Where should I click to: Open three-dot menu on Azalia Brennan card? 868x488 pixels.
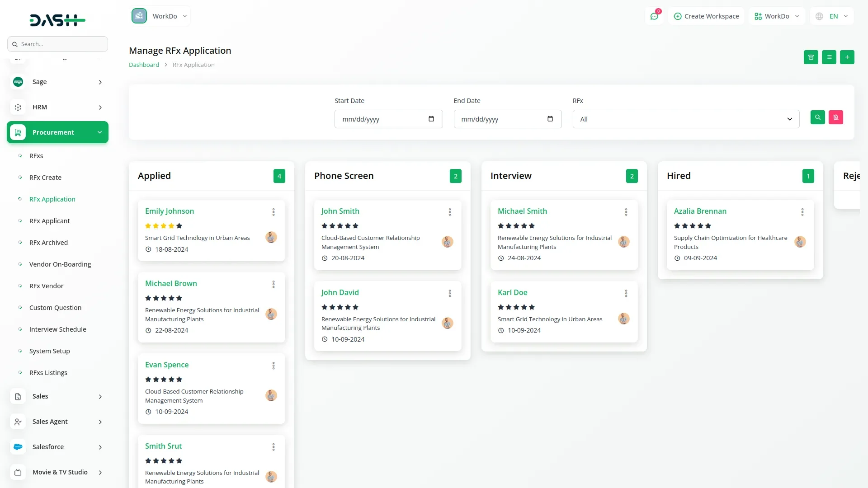pos(802,212)
